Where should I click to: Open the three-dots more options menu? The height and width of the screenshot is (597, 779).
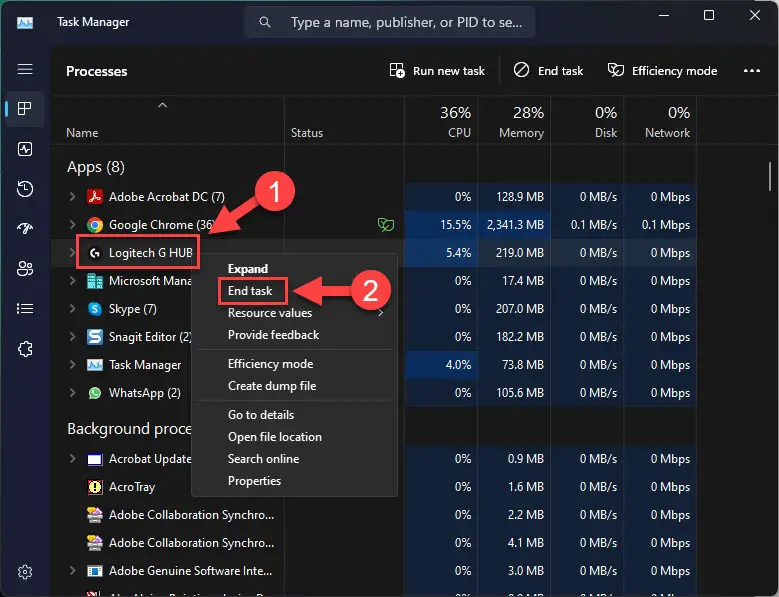[752, 71]
